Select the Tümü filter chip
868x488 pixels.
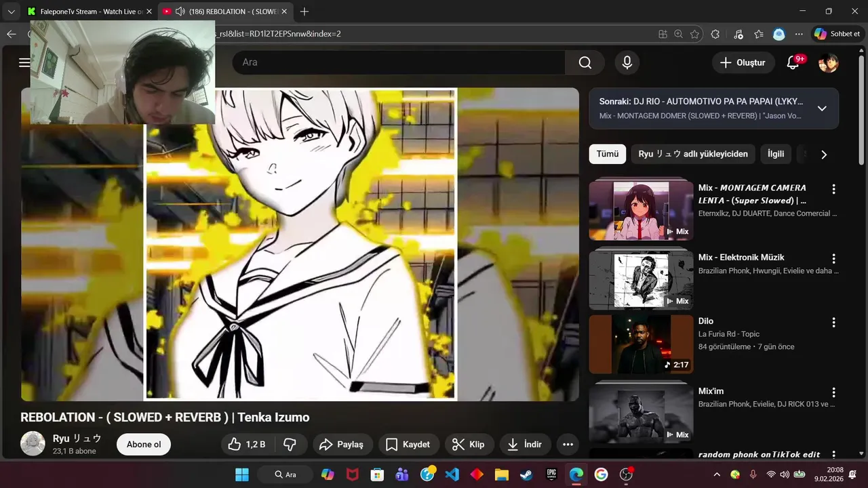click(x=608, y=154)
